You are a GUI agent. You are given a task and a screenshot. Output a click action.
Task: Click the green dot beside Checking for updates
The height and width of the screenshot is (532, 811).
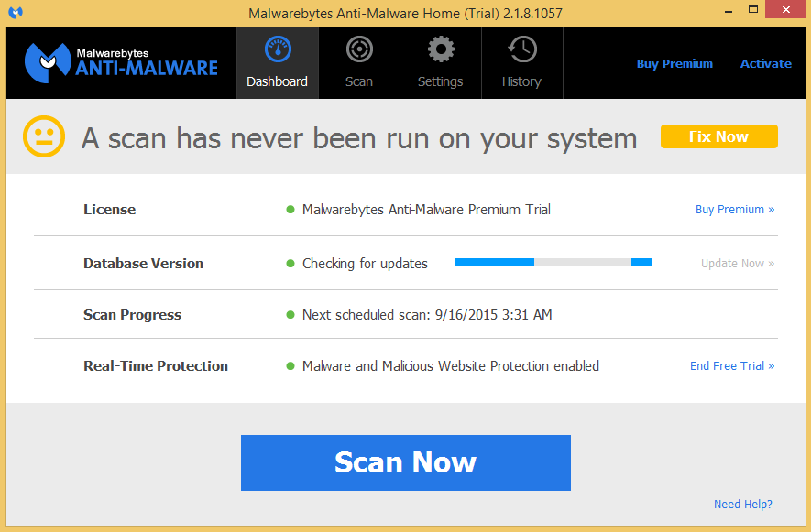(x=290, y=263)
